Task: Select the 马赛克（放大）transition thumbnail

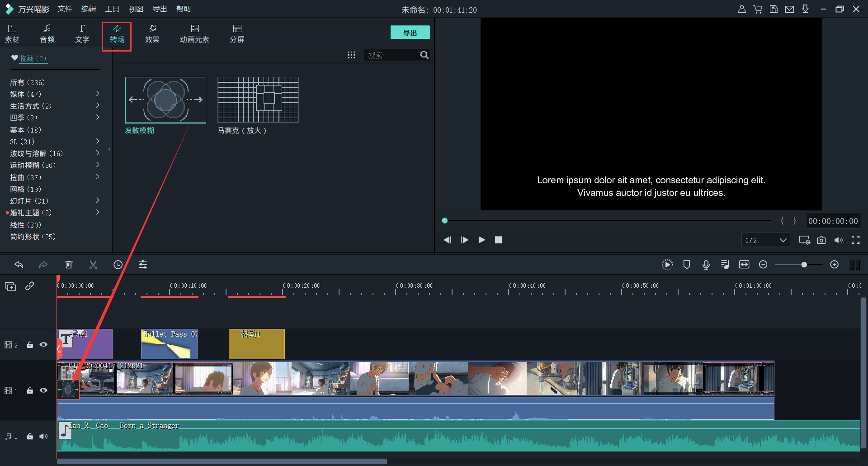Action: (258, 100)
